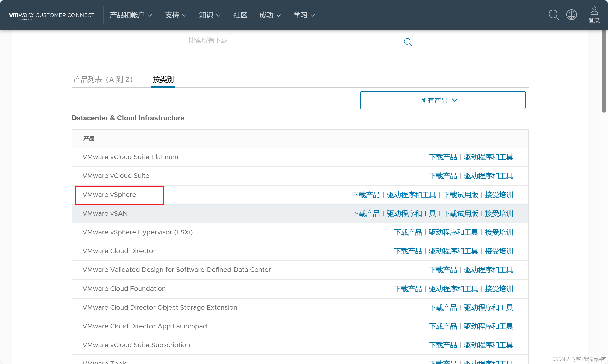Expand the 知识 menu
This screenshot has width=608, height=364.
coord(209,15)
